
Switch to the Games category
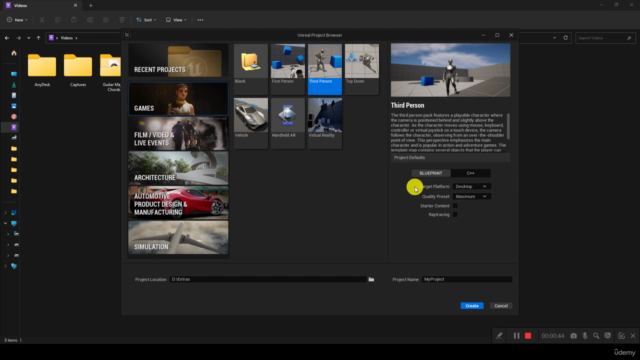click(178, 98)
